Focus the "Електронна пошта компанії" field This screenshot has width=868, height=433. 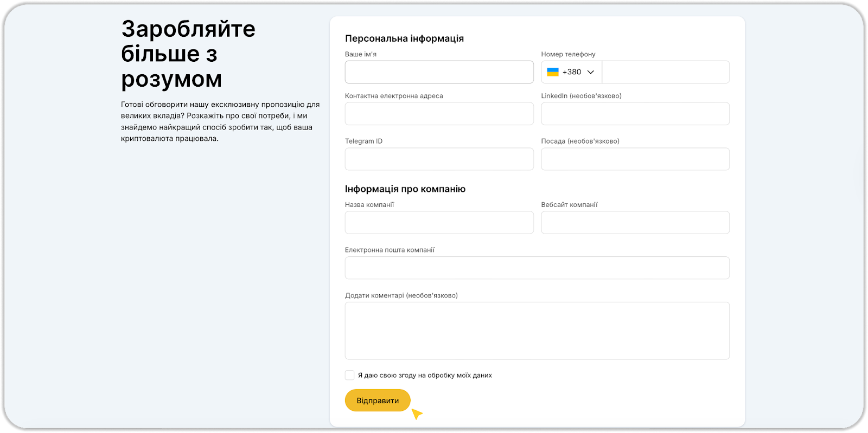pyautogui.click(x=537, y=268)
